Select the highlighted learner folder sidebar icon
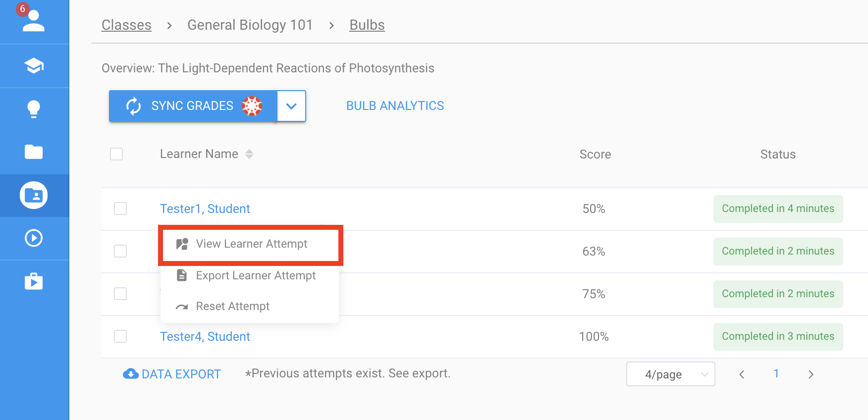Image resolution: width=868 pixels, height=420 pixels. click(x=34, y=195)
